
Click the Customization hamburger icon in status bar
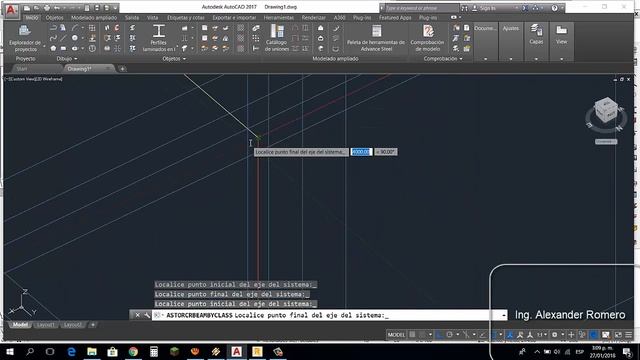[629, 335]
